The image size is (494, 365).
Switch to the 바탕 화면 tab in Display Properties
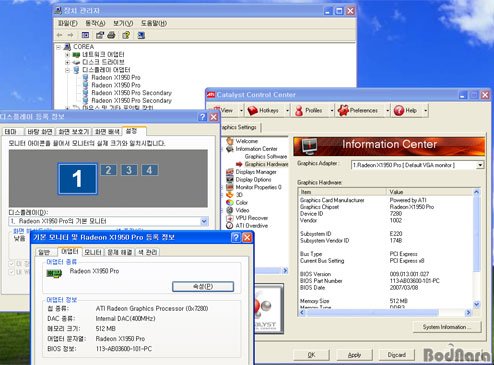coord(40,132)
